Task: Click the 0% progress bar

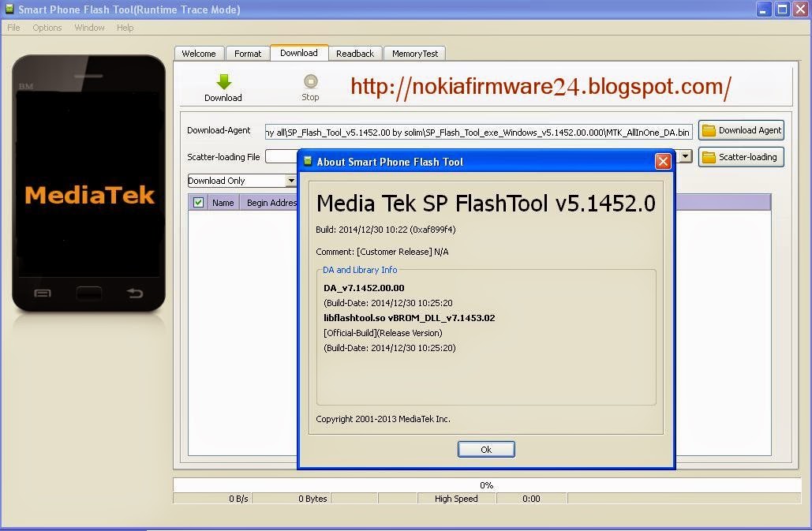Action: click(487, 485)
